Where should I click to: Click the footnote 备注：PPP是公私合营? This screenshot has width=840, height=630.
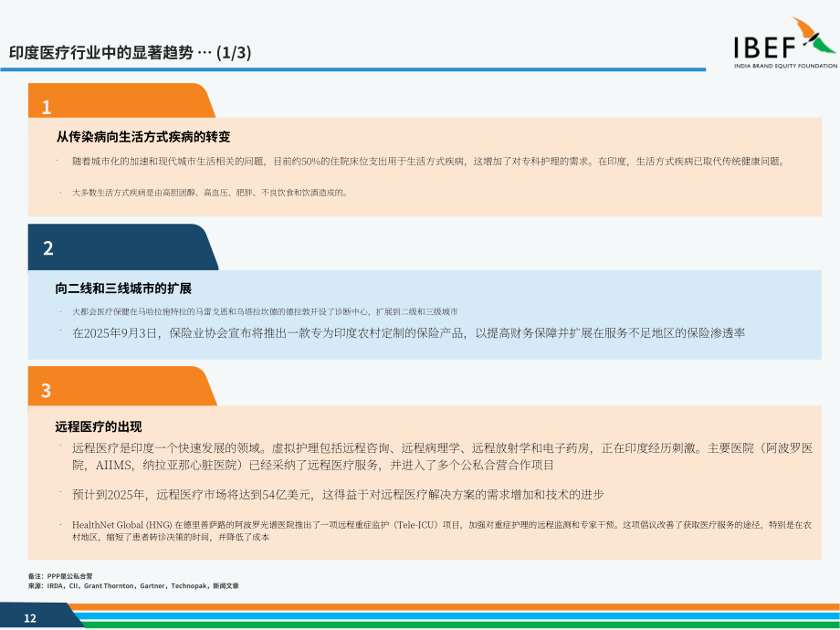click(60, 576)
